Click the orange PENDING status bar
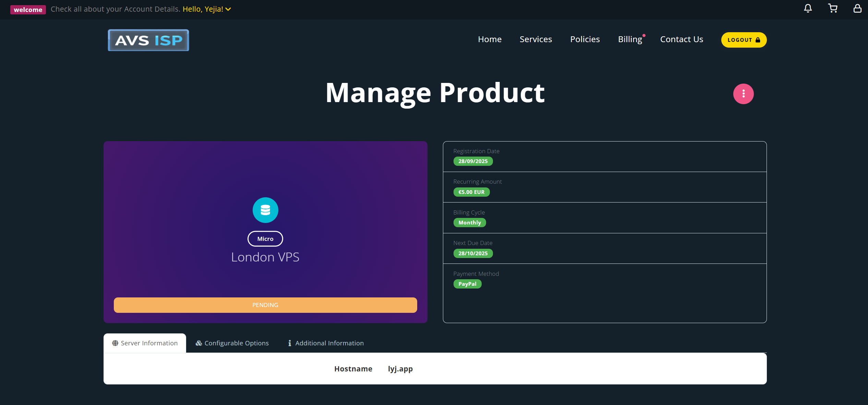The width and height of the screenshot is (868, 405). point(265,305)
